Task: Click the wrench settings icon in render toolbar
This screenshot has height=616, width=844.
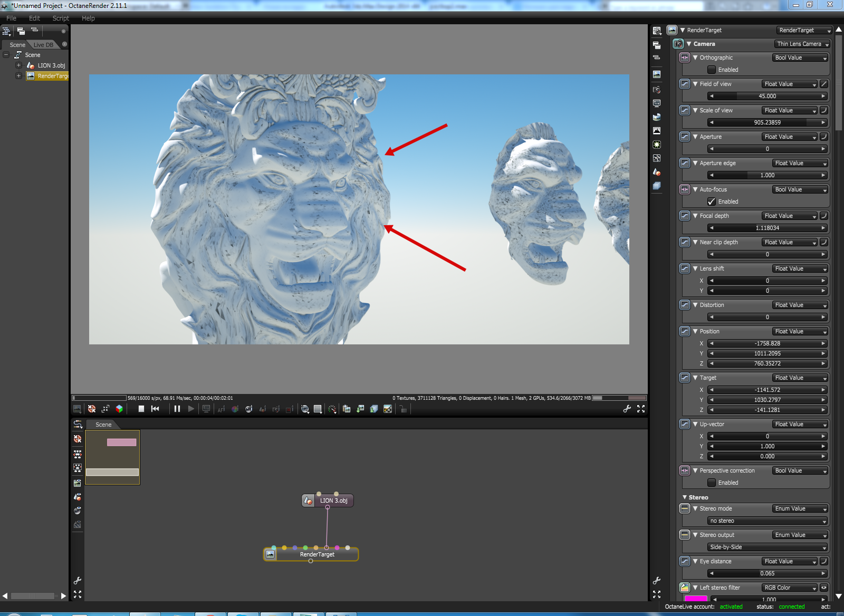Action: (x=627, y=409)
